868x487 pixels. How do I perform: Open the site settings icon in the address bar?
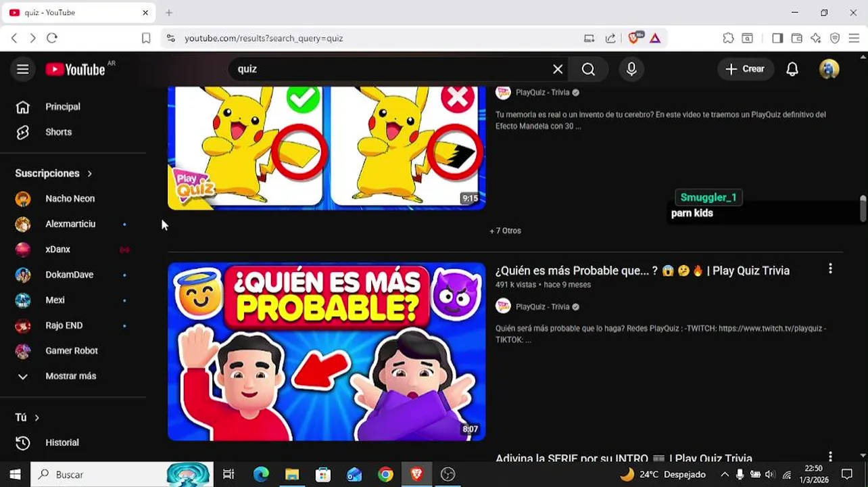click(x=170, y=39)
